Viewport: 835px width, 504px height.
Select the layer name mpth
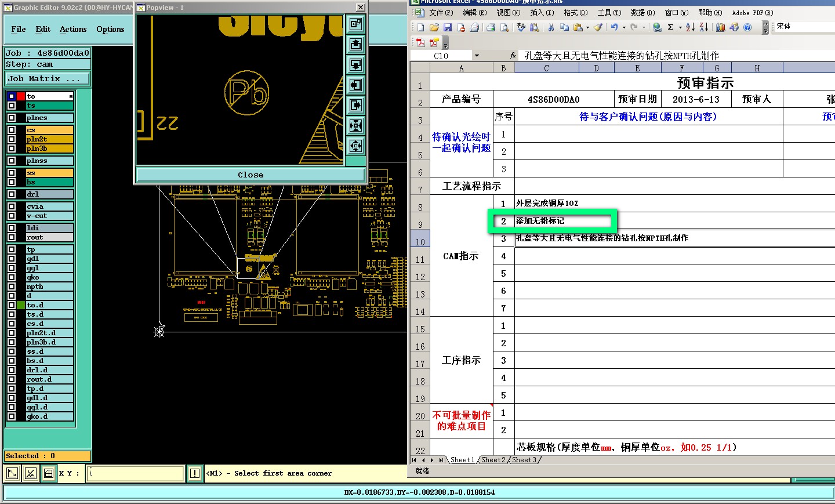pos(50,287)
